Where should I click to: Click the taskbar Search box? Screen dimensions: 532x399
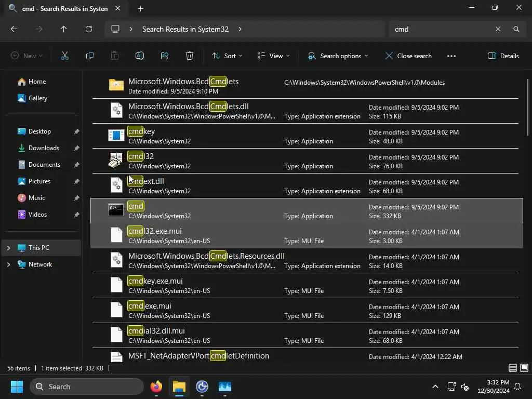click(x=87, y=387)
